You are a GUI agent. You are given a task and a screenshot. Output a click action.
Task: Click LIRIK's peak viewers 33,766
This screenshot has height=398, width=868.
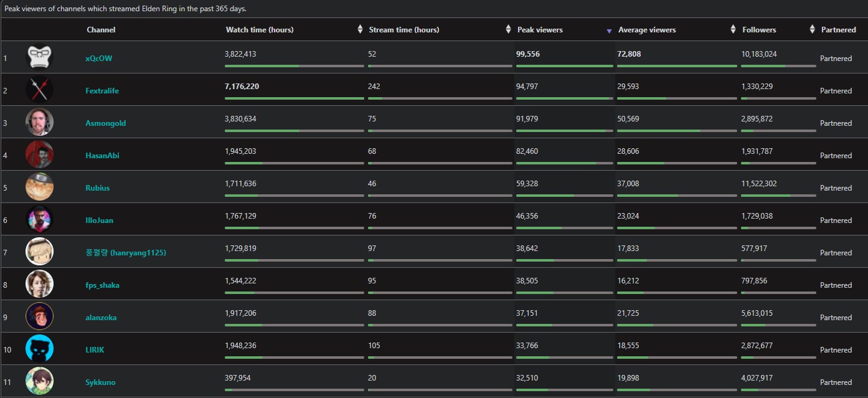[527, 346]
